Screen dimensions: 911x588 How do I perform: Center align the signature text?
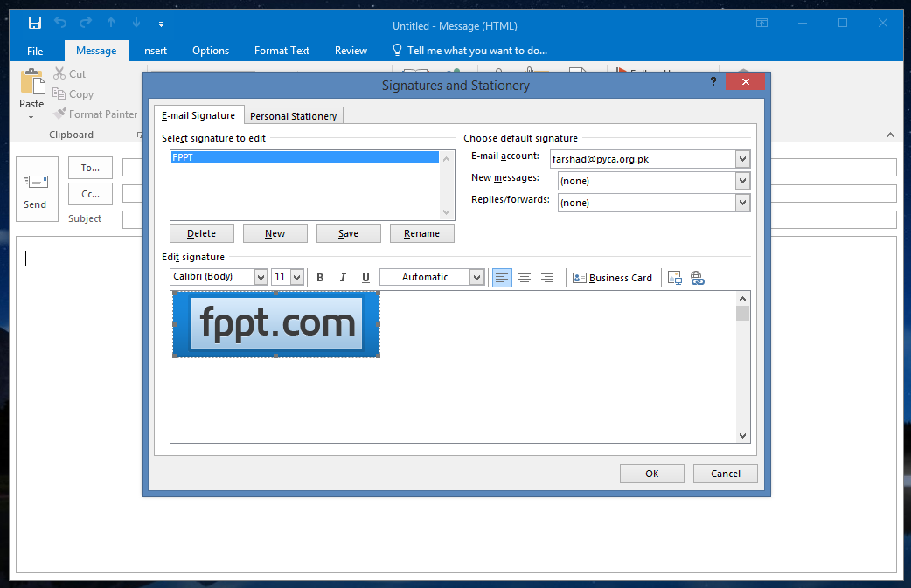(525, 278)
